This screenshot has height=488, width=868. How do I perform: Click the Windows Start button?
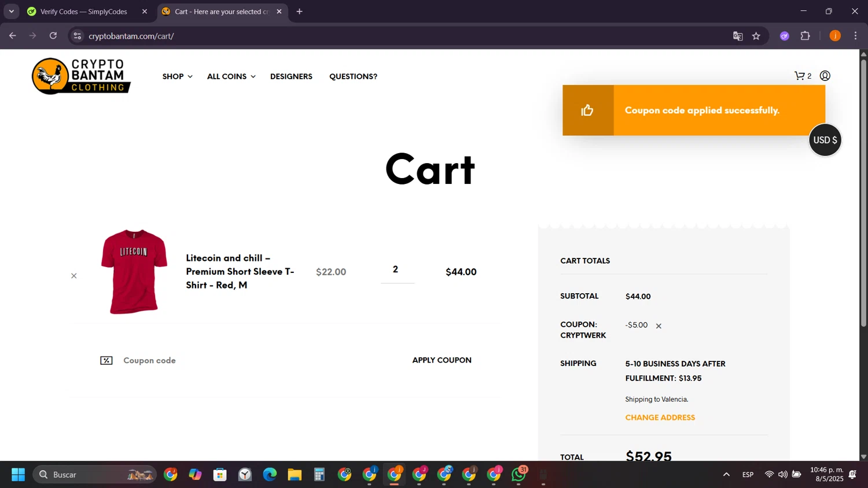[18, 475]
